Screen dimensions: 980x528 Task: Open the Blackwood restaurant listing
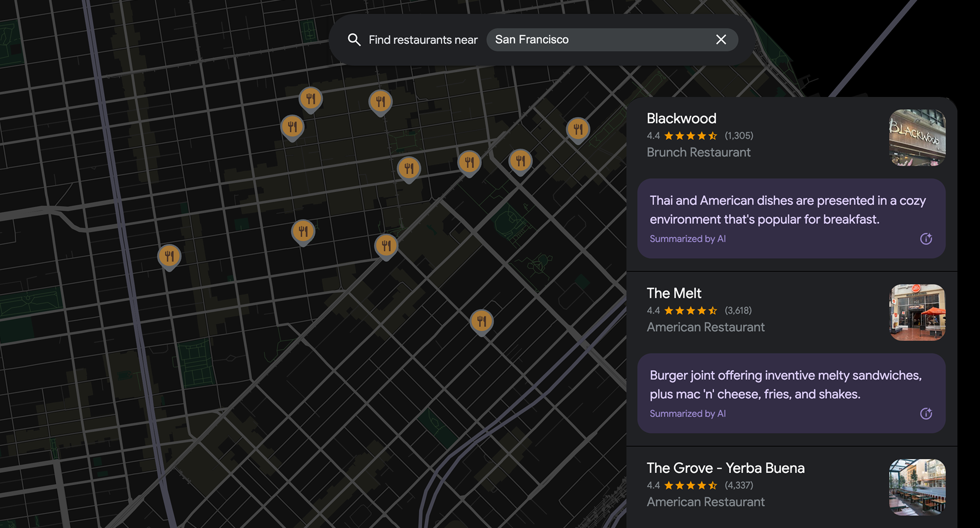click(681, 119)
